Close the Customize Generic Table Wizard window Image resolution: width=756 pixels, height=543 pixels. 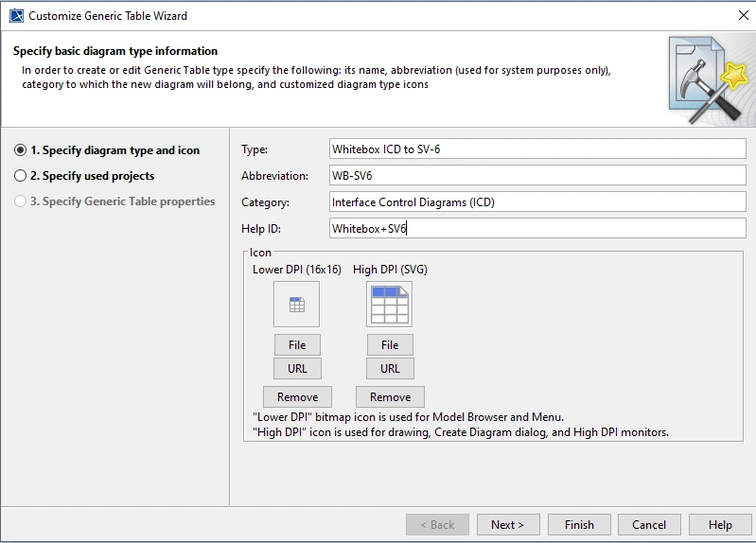click(743, 15)
